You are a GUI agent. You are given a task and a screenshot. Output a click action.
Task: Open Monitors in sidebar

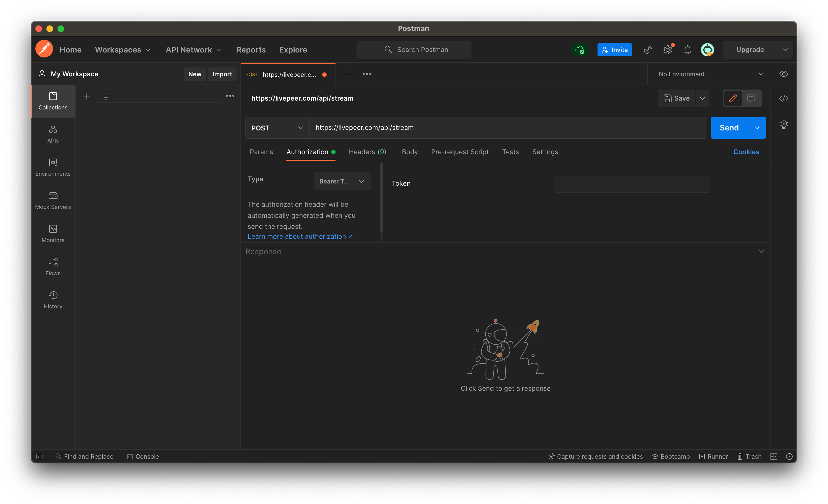click(x=53, y=234)
